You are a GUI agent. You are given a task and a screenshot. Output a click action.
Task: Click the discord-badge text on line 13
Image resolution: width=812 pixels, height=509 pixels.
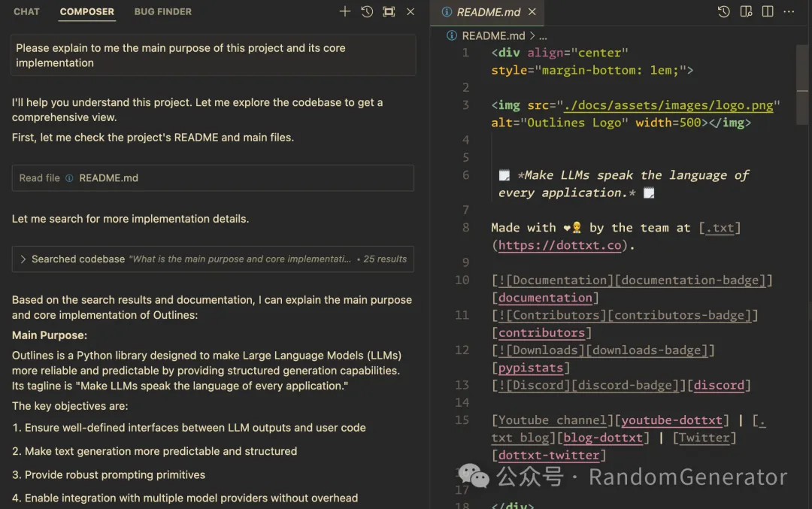(625, 385)
